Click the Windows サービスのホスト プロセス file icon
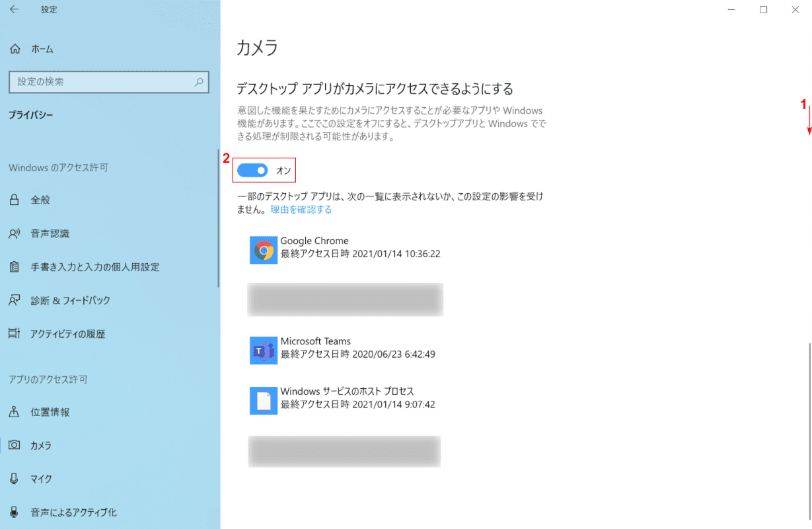The height and width of the screenshot is (529, 812). pyautogui.click(x=264, y=401)
